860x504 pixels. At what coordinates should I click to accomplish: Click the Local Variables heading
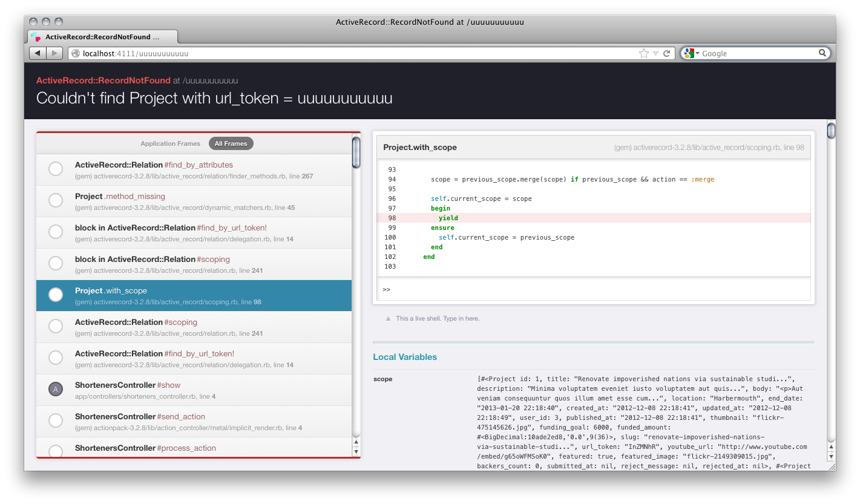[405, 357]
